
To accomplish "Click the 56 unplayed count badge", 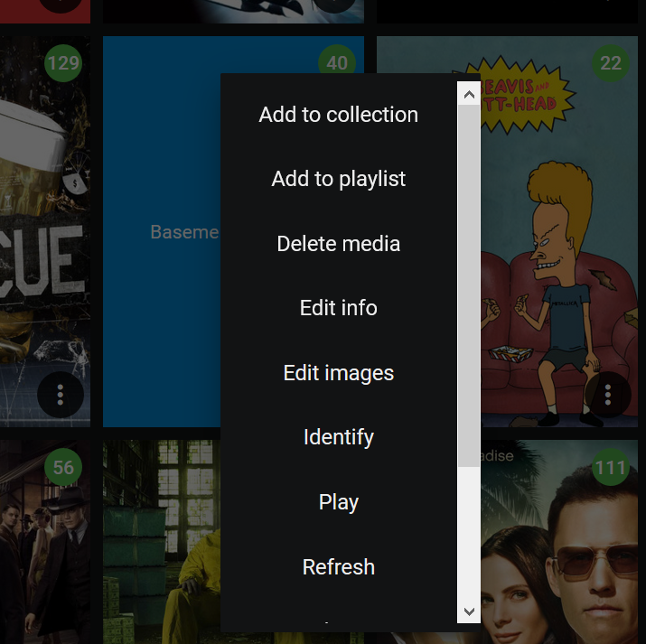I will [x=63, y=467].
